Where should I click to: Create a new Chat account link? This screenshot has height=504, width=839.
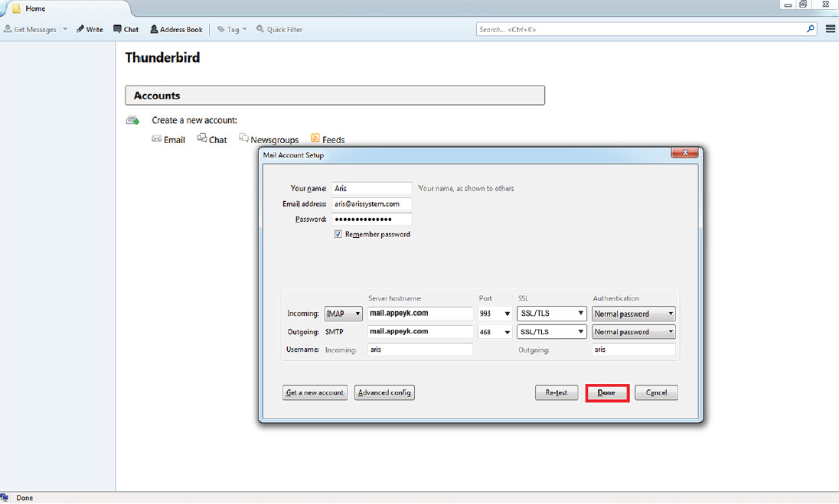212,139
